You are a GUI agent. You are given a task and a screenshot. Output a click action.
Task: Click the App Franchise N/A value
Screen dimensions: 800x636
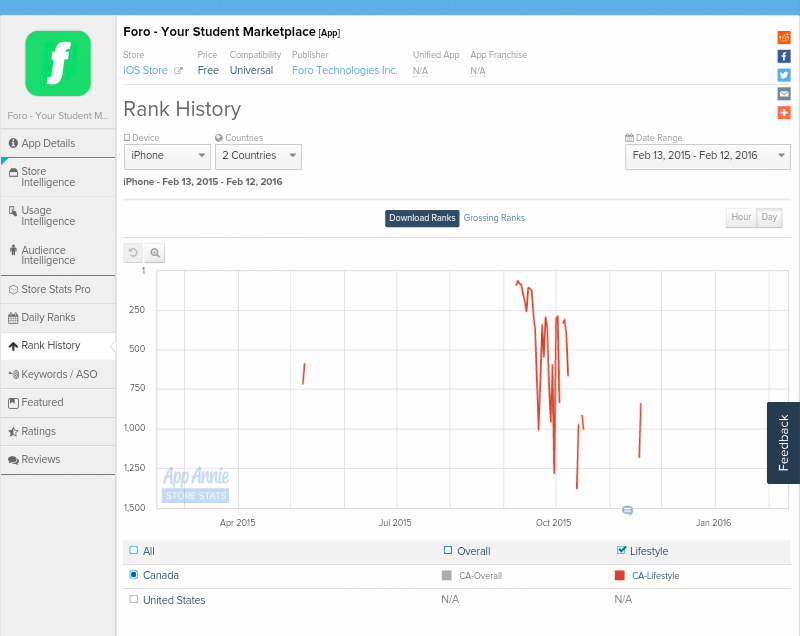coord(478,71)
